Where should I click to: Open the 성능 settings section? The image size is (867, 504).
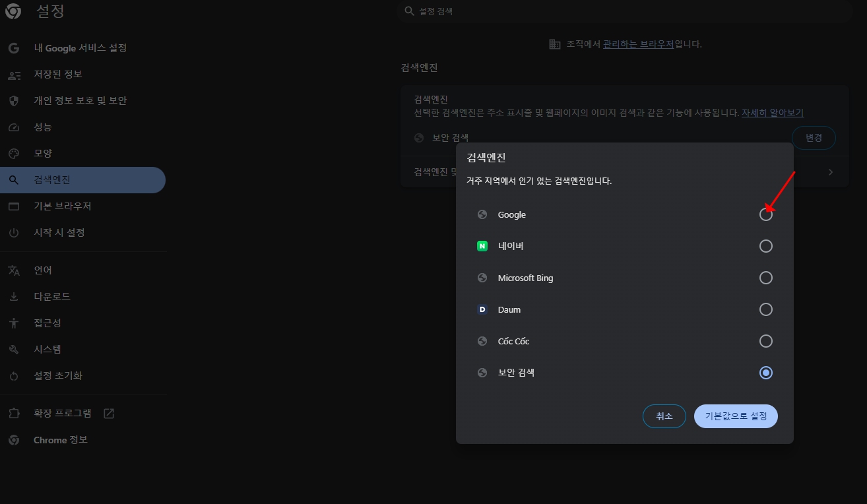coord(82,127)
